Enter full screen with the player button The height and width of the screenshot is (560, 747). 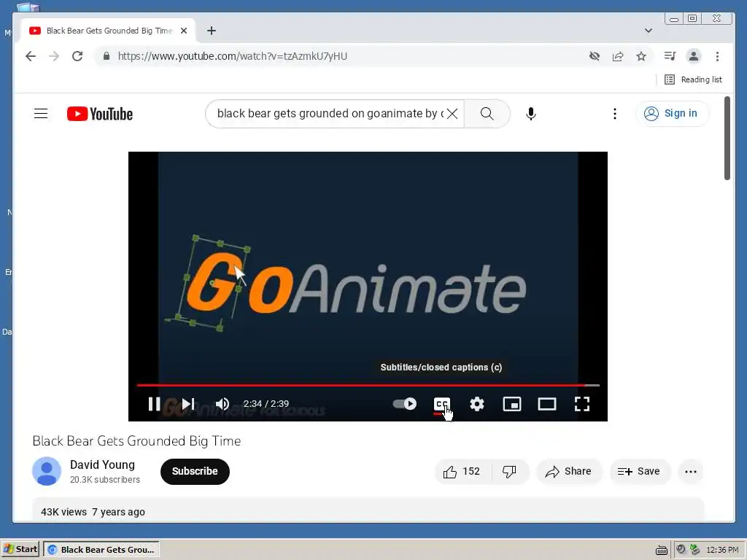click(x=581, y=404)
